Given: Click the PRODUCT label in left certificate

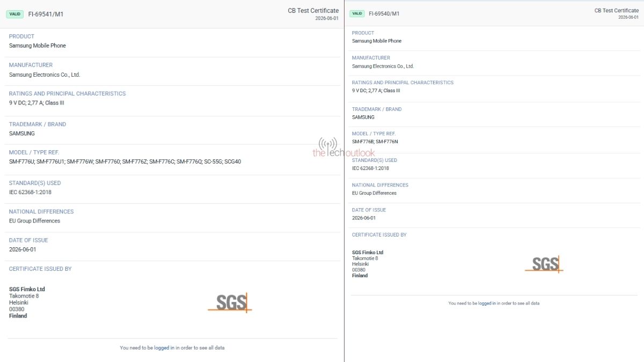Looking at the screenshot, I should point(21,36).
